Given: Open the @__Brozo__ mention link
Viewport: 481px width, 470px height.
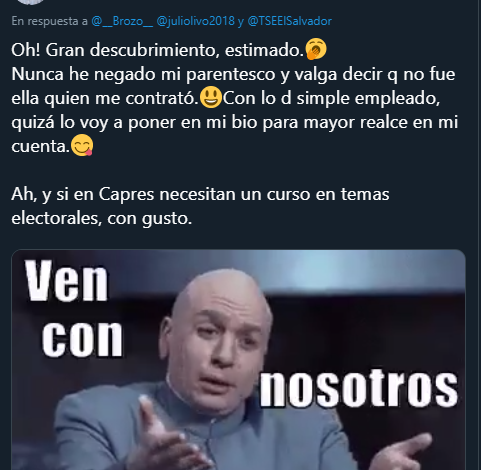Looking at the screenshot, I should [122, 21].
